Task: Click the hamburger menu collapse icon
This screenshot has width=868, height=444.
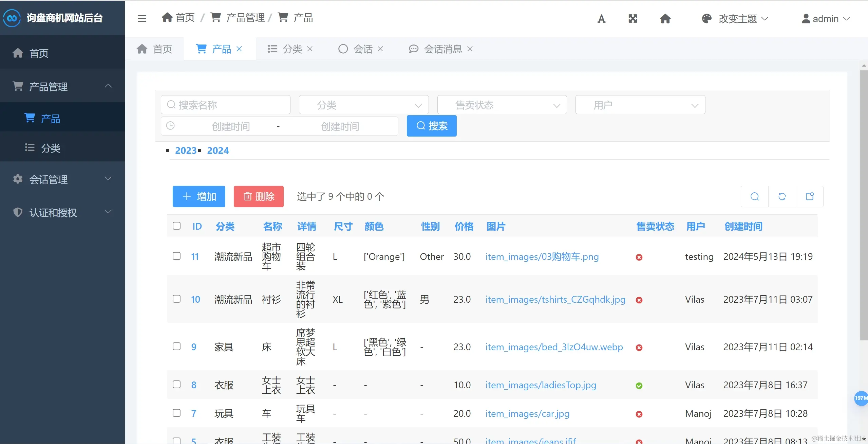Action: [142, 18]
